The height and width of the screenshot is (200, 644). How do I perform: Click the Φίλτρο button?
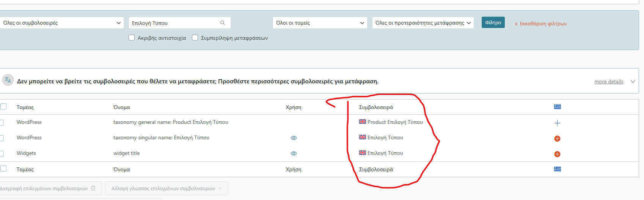pyautogui.click(x=493, y=22)
